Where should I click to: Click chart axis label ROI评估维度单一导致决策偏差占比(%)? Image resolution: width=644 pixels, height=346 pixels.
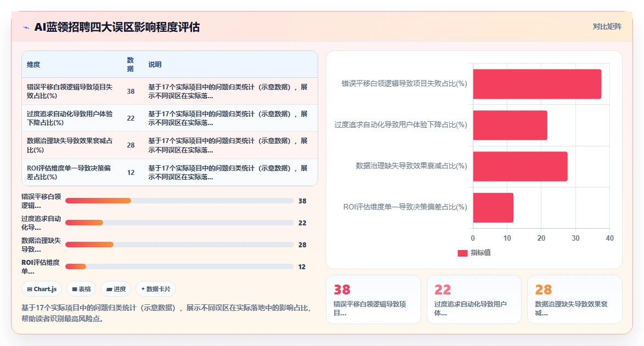pos(405,207)
